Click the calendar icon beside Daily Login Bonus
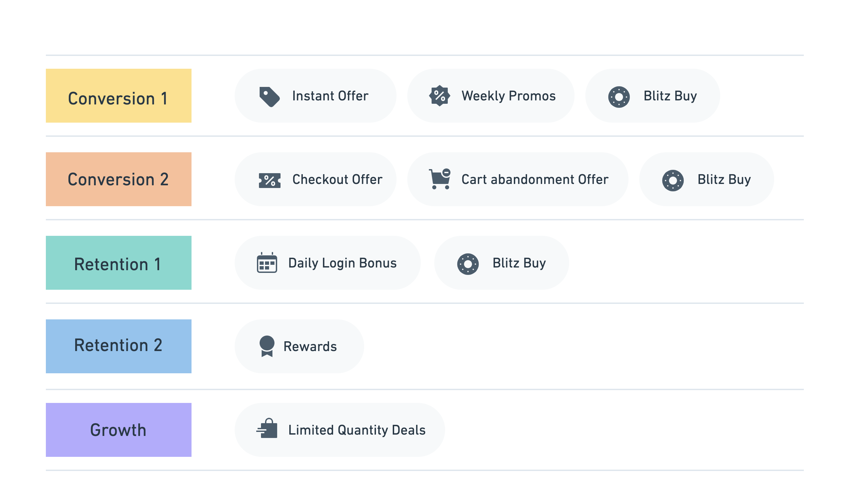This screenshot has width=849, height=504. (267, 262)
